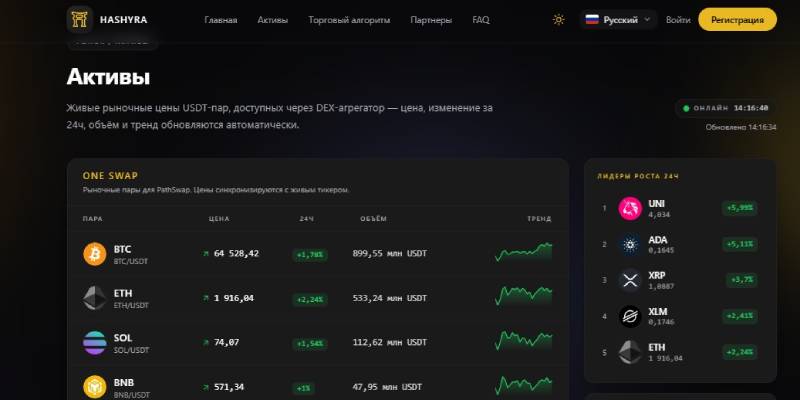The image size is (800, 400).
Task: Click the volume 47,95 млн USDT
Action: [387, 387]
